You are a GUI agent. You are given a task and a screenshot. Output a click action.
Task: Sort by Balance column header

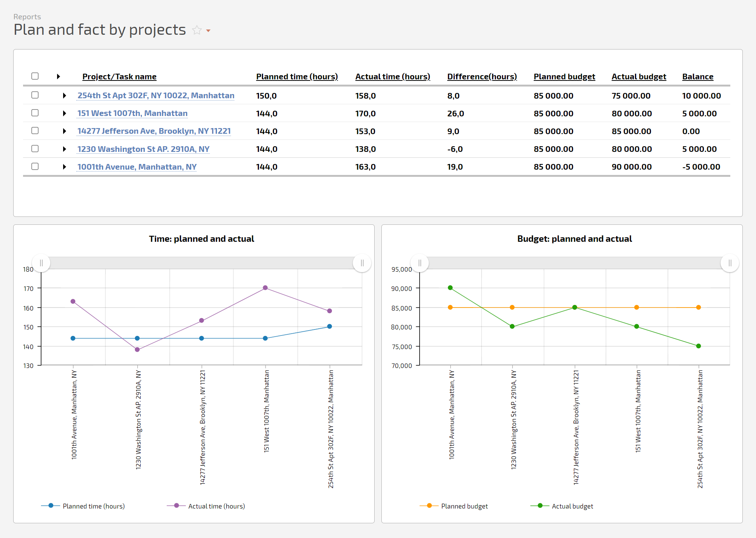click(x=697, y=77)
